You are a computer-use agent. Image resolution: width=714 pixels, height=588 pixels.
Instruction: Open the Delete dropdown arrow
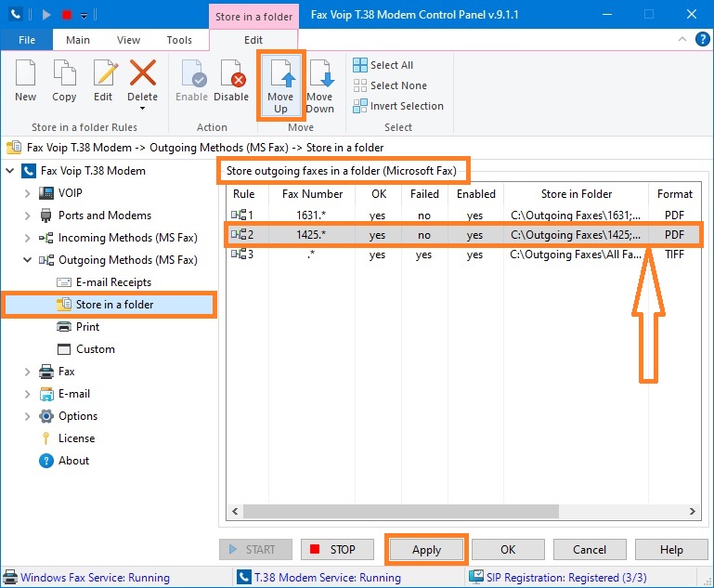coord(143,109)
